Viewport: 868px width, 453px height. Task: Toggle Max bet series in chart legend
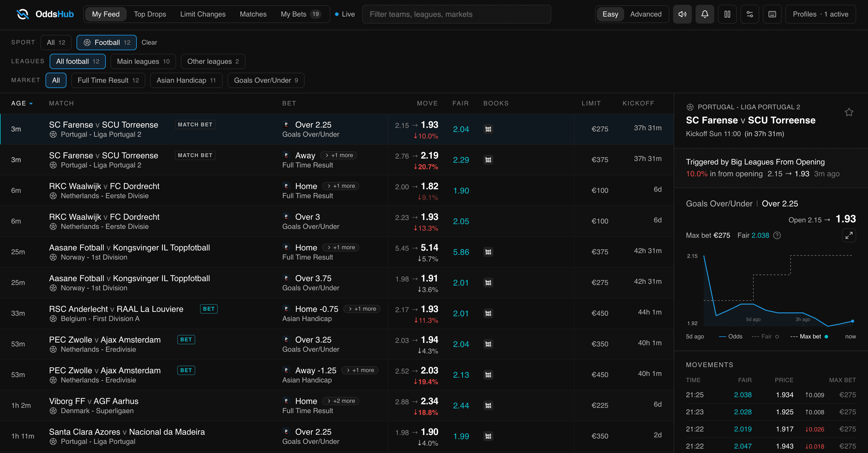809,336
